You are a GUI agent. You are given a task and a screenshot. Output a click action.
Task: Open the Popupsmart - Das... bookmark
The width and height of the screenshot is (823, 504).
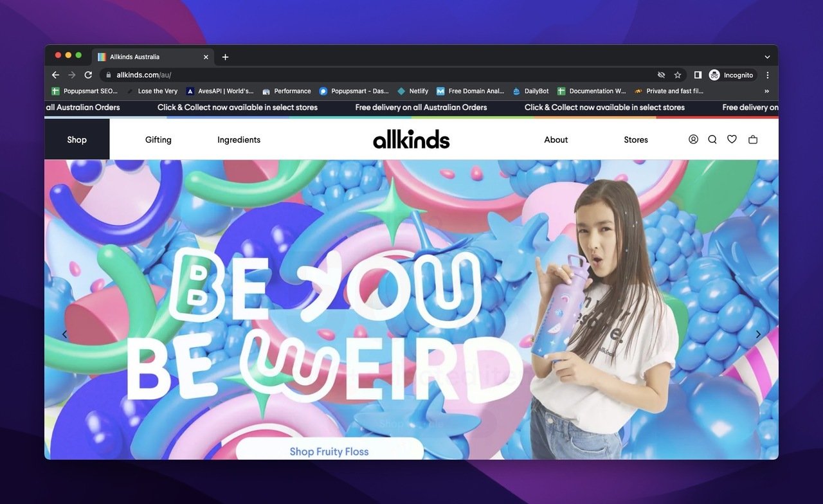click(354, 91)
